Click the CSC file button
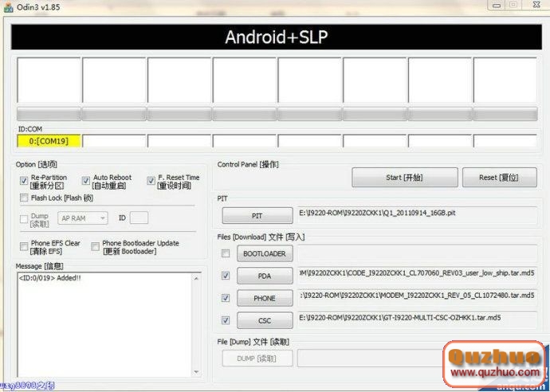Screen dimensions: 550x392 [265, 320]
